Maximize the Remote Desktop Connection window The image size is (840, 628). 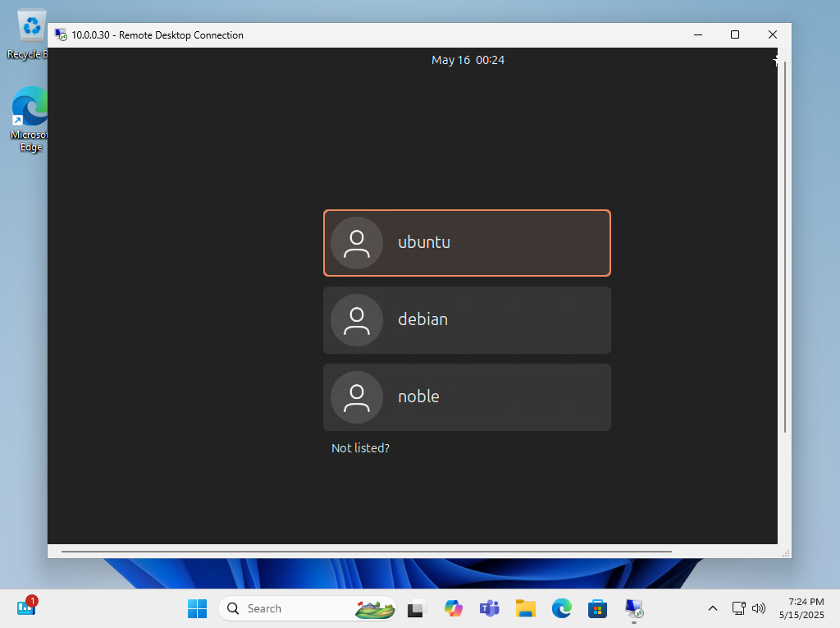pyautogui.click(x=735, y=34)
